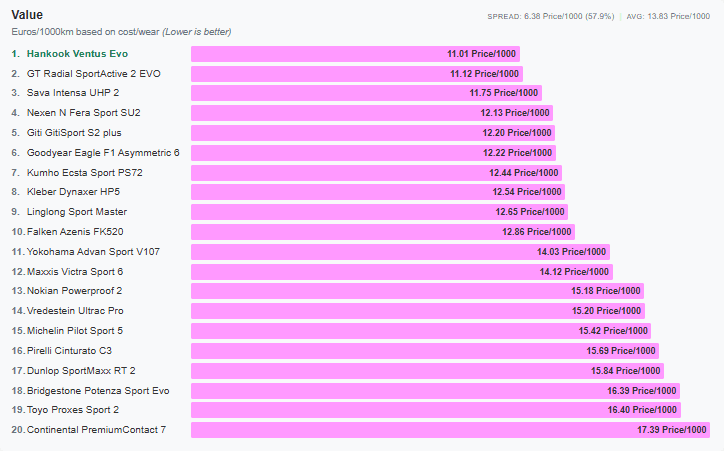
Task: Select Goodyear Eagle F1 Asymmetric 6 label
Action: (x=103, y=153)
